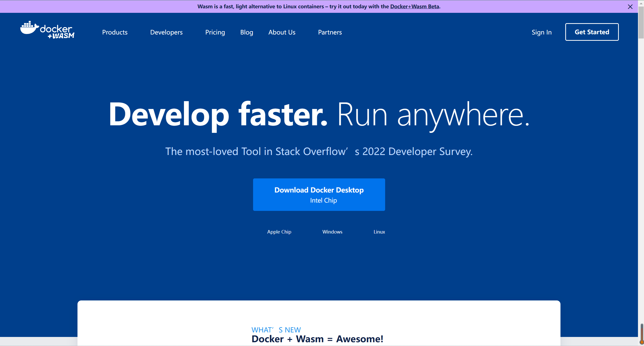The width and height of the screenshot is (644, 346).
Task: Click the scrollbar up arrow
Action: [641, 3]
